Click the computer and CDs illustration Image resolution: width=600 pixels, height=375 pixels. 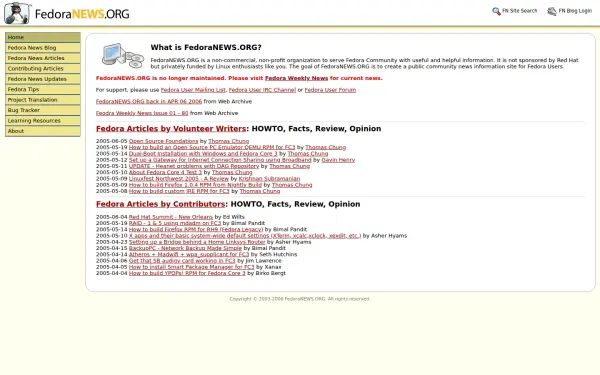[x=123, y=55]
